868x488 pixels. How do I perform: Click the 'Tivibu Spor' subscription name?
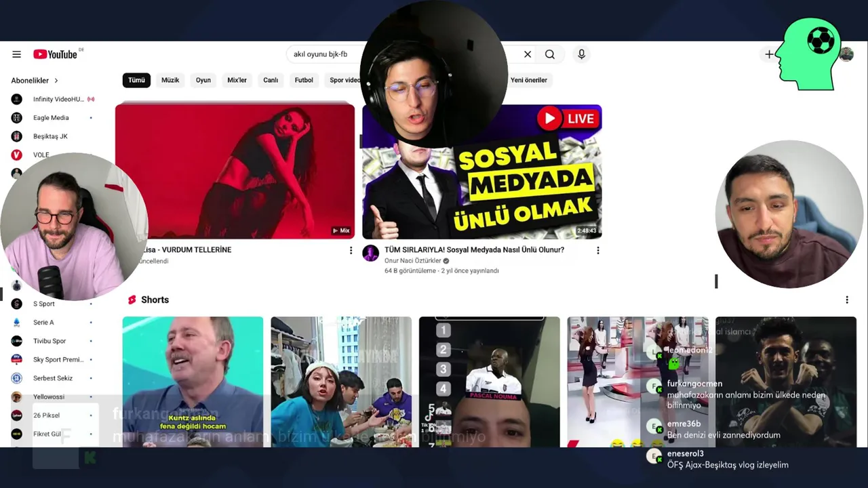tap(50, 341)
